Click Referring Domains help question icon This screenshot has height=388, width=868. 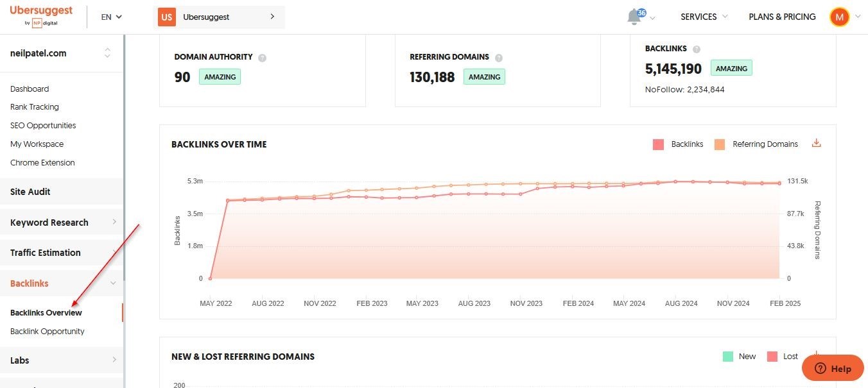[x=499, y=58]
